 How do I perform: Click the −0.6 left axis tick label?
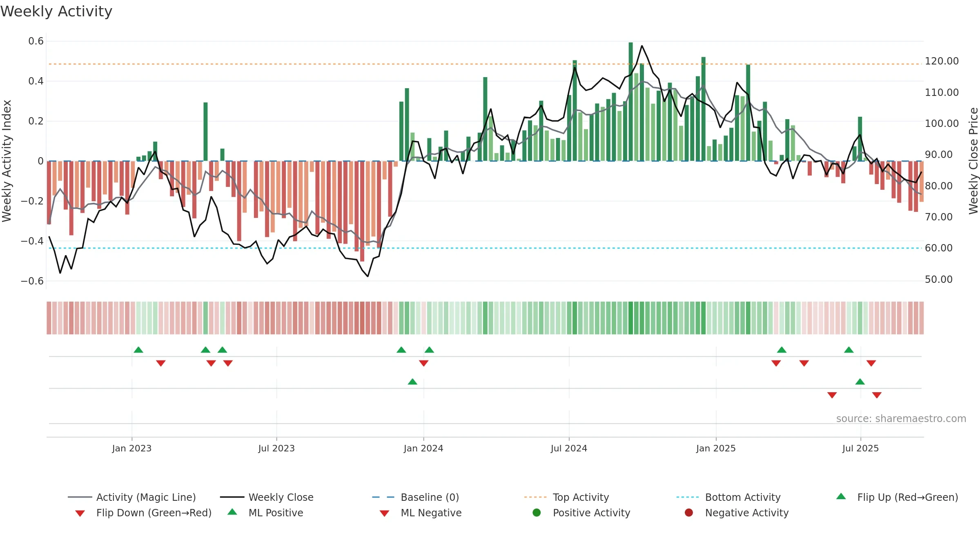pos(32,281)
